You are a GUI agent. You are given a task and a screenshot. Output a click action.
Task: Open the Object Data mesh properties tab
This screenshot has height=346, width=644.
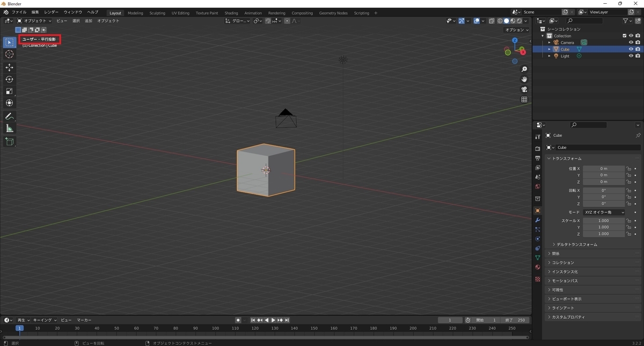tap(537, 258)
